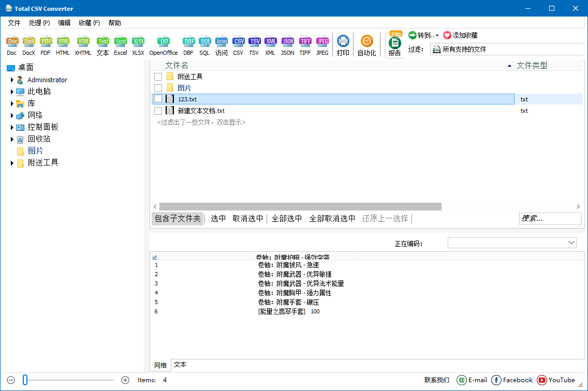588x391 pixels.
Task: Select XHTML output format
Action: tap(83, 46)
